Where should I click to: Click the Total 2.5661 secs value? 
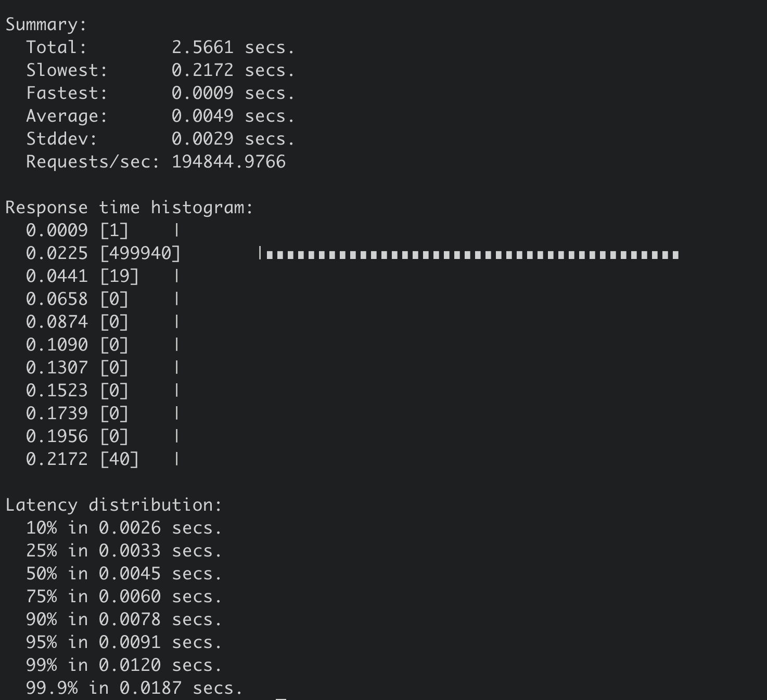pyautogui.click(x=233, y=47)
